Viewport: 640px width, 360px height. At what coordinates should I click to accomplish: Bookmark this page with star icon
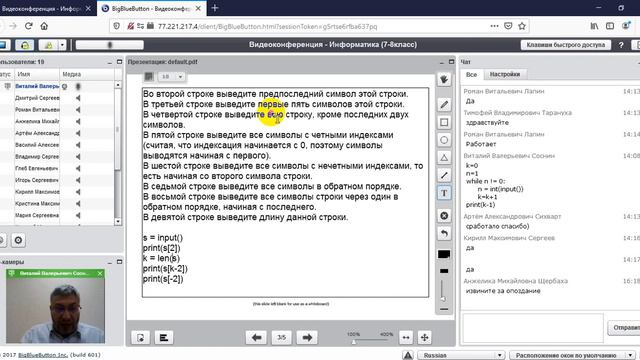pyautogui.click(x=522, y=26)
